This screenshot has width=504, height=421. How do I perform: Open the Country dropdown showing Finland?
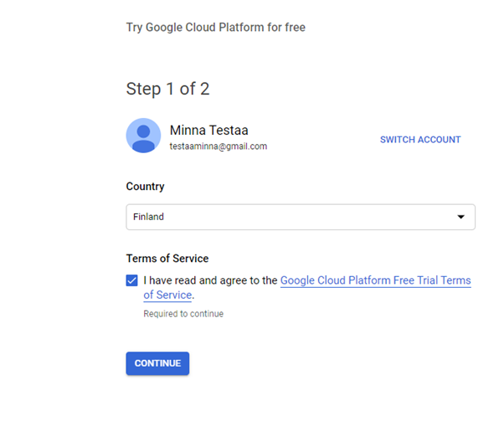[x=301, y=217]
